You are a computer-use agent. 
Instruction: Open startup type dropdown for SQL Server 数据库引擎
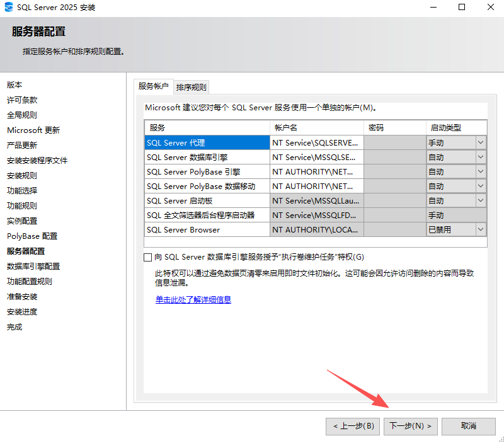[481, 157]
